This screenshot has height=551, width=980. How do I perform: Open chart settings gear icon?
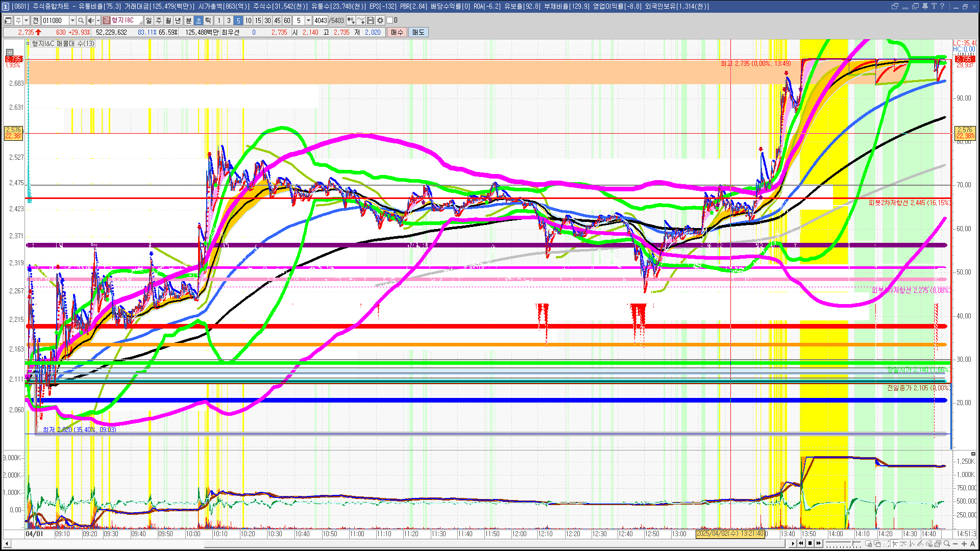coord(380,20)
